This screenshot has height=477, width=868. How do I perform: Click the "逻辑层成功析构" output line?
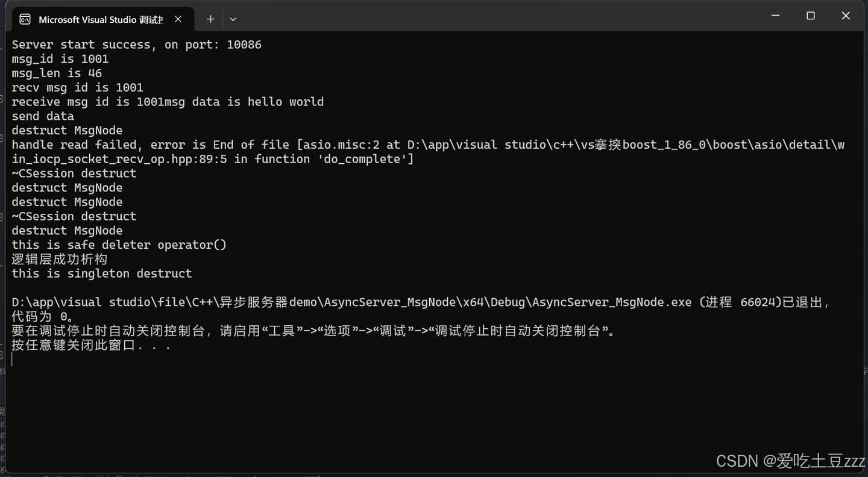tap(59, 260)
